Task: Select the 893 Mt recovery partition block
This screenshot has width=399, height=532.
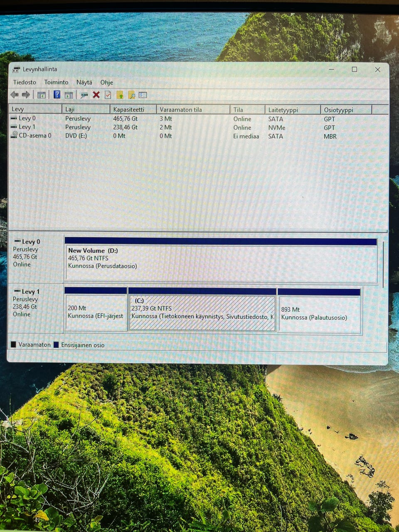Action: pyautogui.click(x=319, y=310)
